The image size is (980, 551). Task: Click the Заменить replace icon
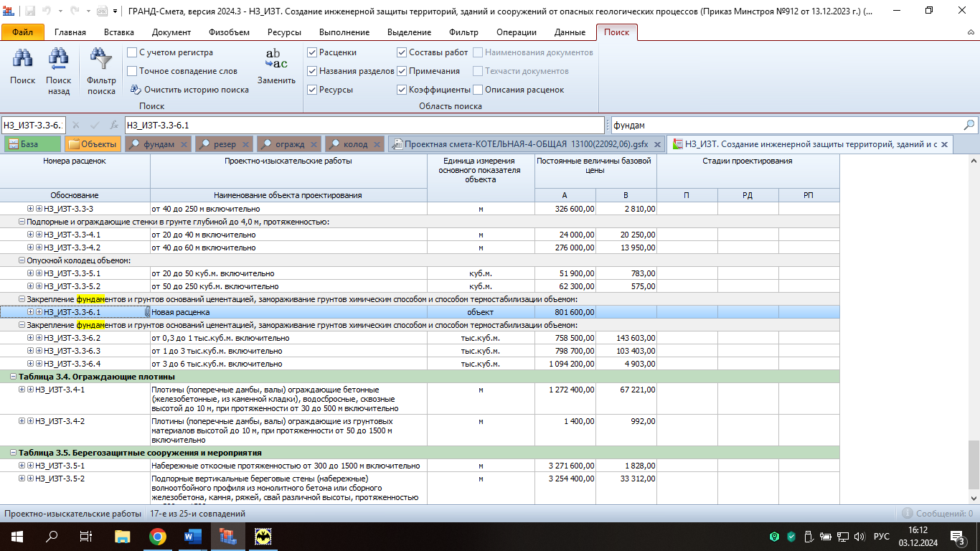276,59
